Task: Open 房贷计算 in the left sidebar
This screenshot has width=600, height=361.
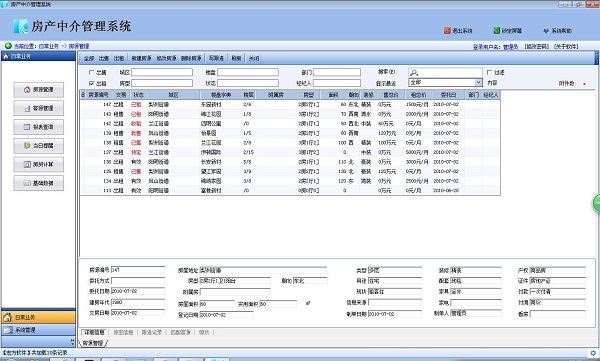Action: [39, 165]
